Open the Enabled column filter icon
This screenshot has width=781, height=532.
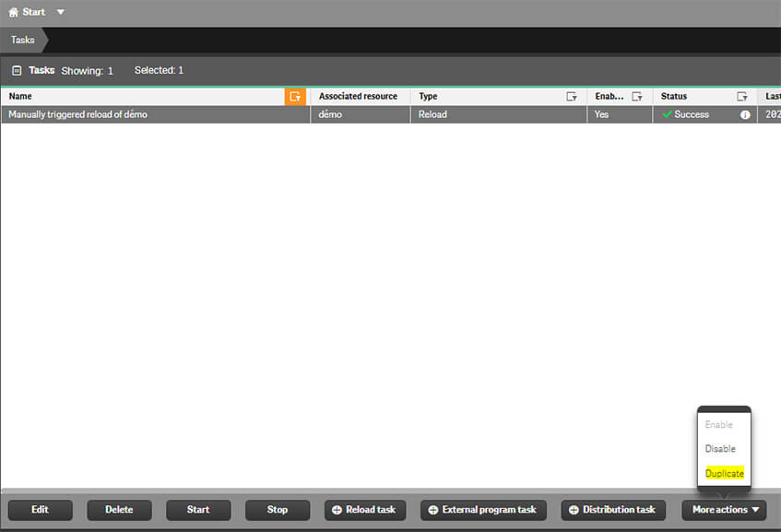[637, 97]
